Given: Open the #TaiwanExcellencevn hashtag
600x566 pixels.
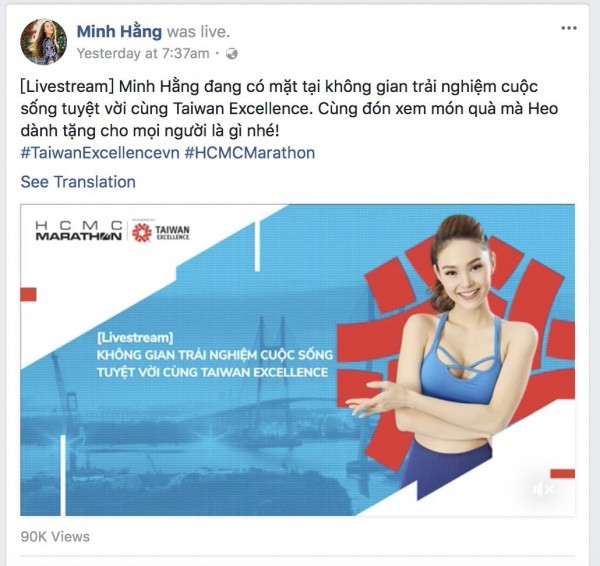Looking at the screenshot, I should [100, 153].
